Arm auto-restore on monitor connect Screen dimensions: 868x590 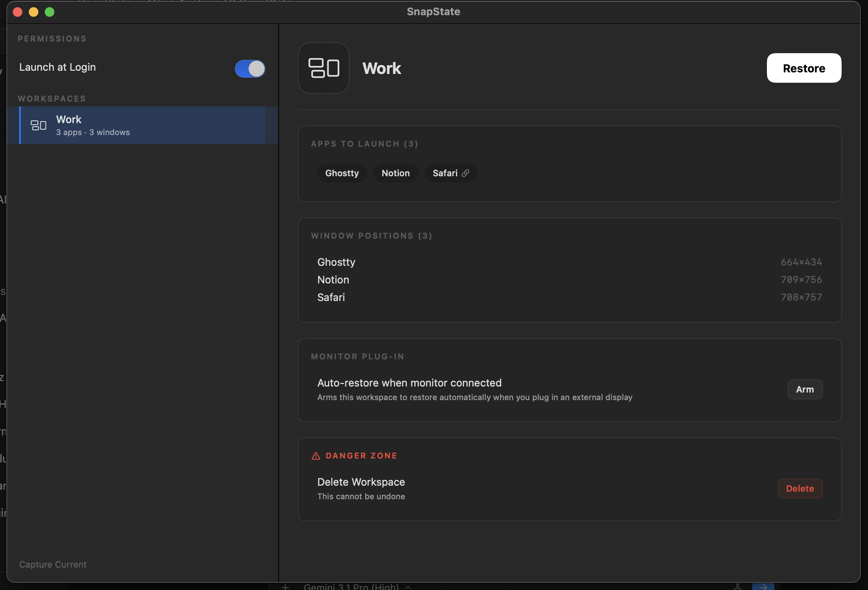805,389
